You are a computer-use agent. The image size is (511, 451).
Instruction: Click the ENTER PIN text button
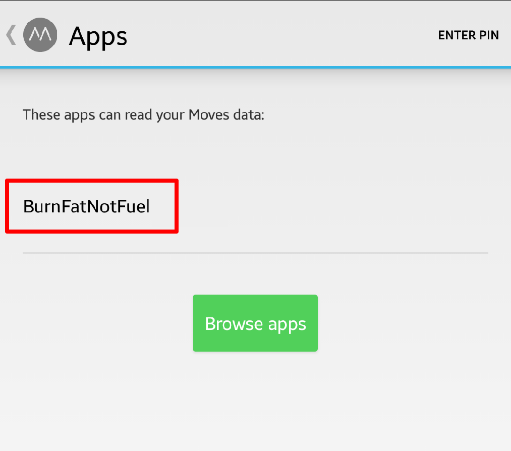(x=468, y=35)
